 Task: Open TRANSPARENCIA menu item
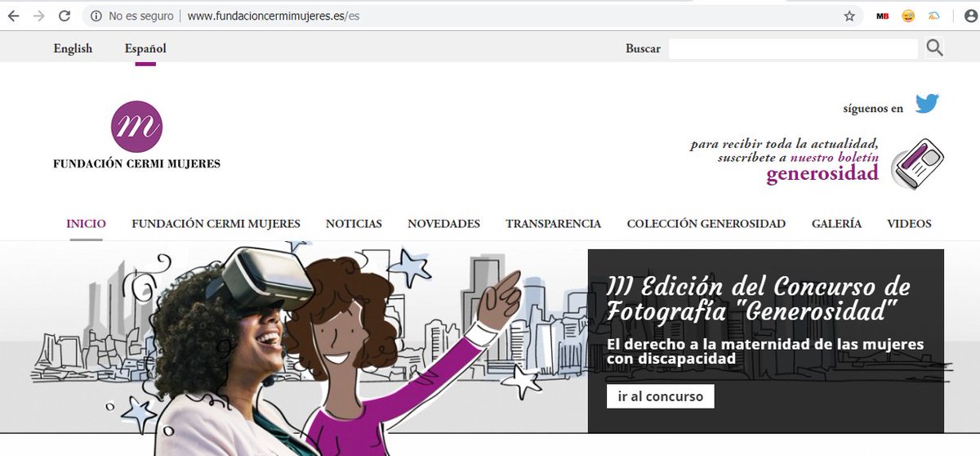(x=553, y=224)
